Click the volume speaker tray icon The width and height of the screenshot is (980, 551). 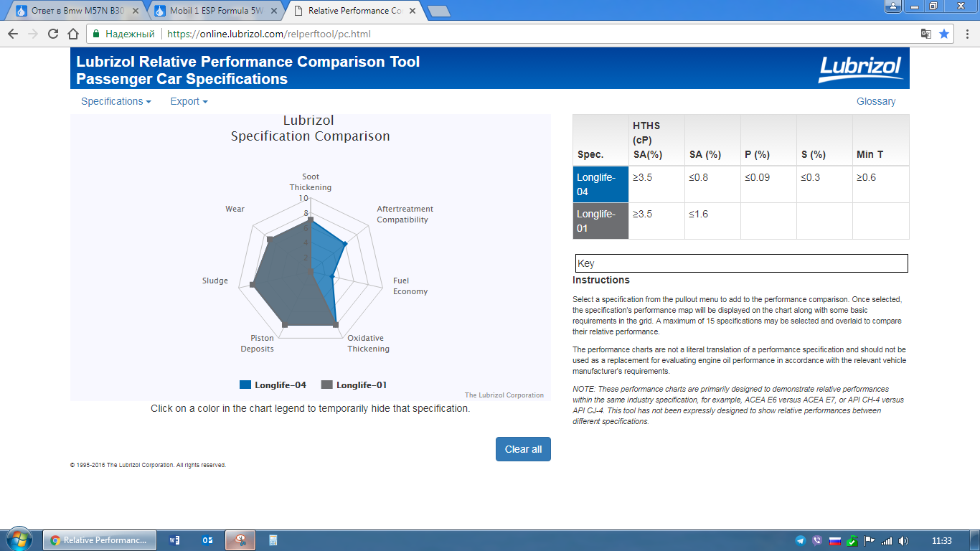903,540
